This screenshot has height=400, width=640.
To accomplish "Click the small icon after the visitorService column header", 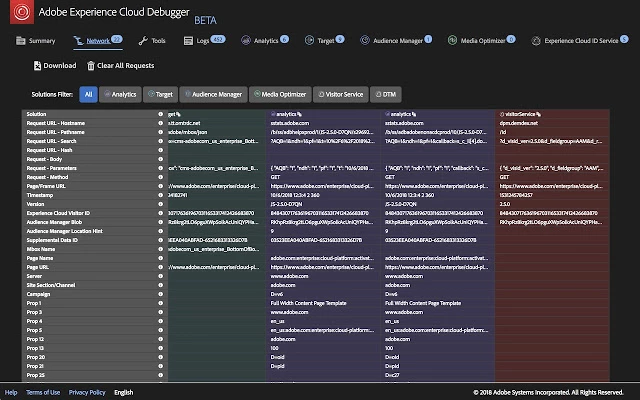I will [539, 114].
